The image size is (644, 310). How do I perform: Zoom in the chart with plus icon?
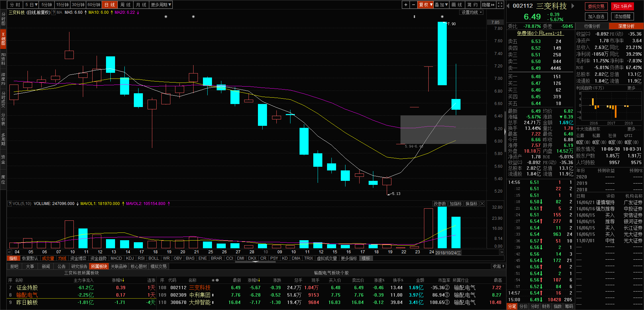pyautogui.click(x=406, y=5)
